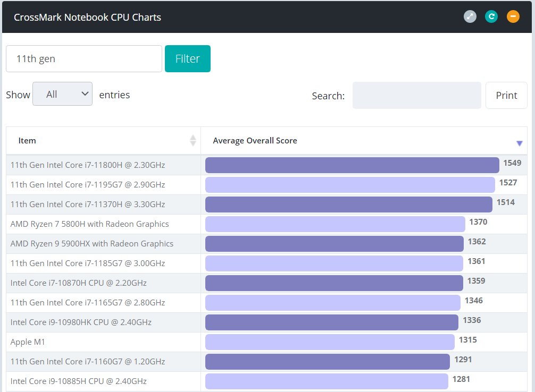
Task: Select the i7-1195G7 @ 2.90GHz row
Action: pos(267,185)
